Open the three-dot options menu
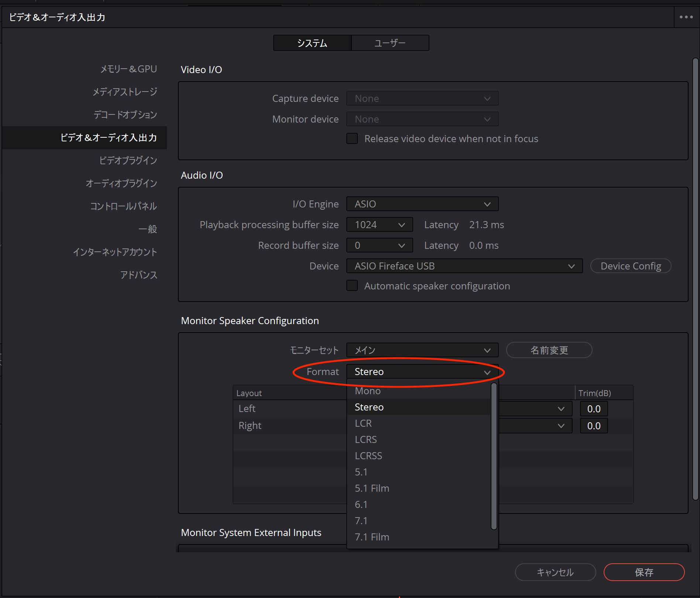This screenshot has width=700, height=598. pos(686,17)
